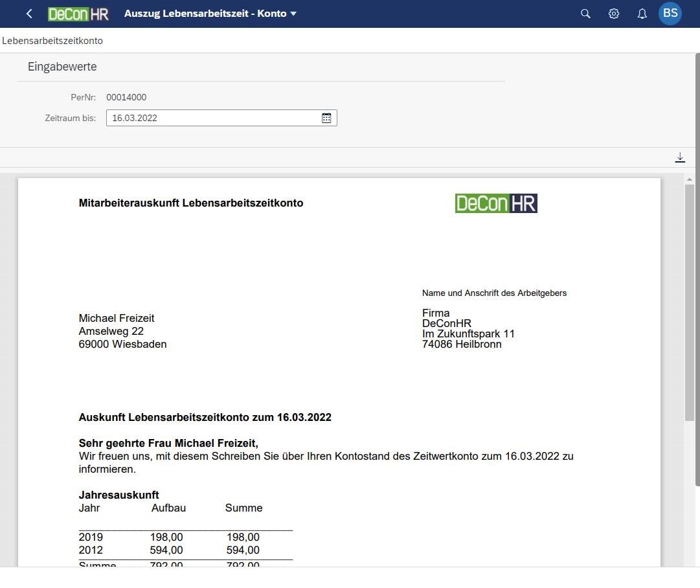Open the BS user profile avatar
700x588 pixels.
click(x=670, y=14)
